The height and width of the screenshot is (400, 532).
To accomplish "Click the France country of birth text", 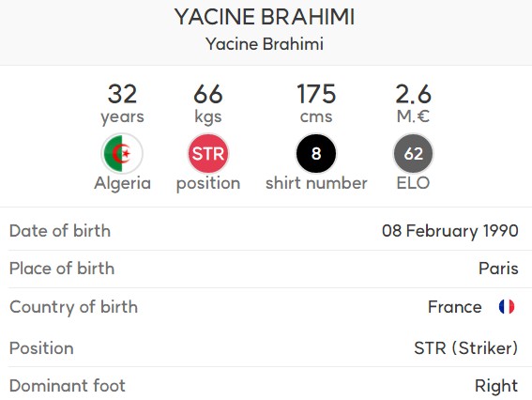I will [455, 307].
